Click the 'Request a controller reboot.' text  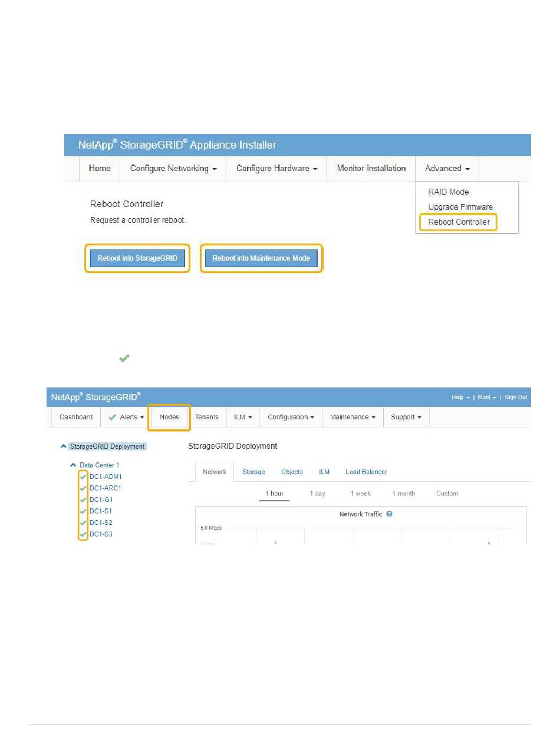pyautogui.click(x=138, y=220)
